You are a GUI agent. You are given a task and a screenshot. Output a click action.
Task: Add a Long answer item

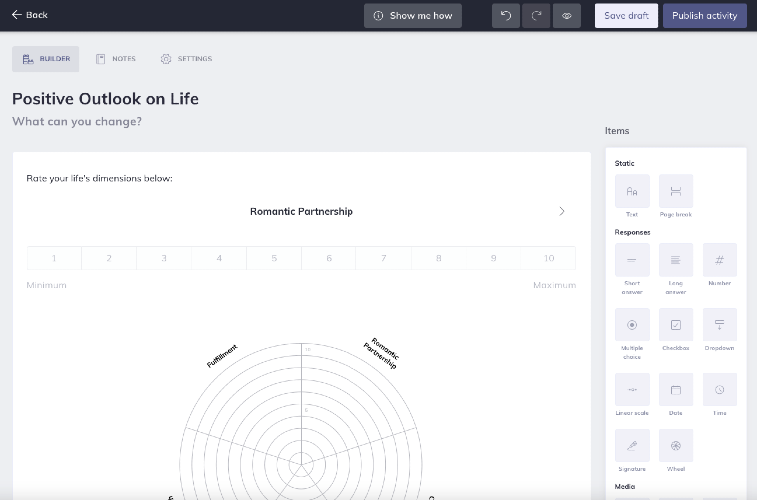[676, 260]
